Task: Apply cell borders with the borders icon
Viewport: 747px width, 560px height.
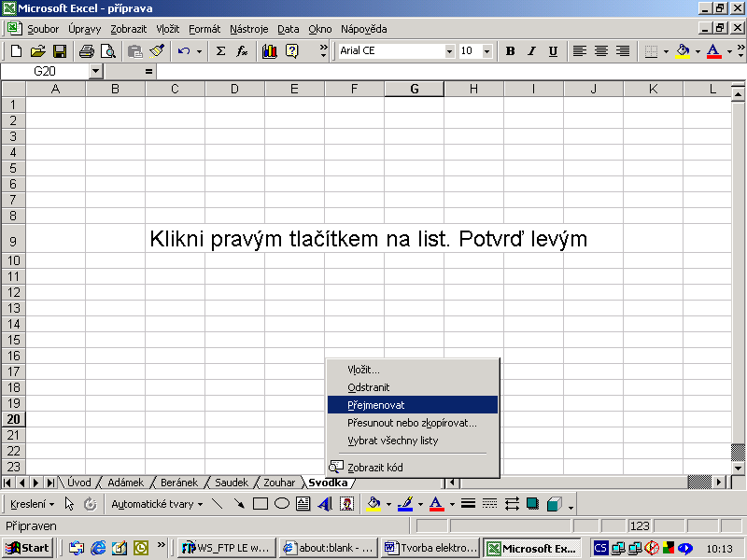Action: (x=651, y=51)
